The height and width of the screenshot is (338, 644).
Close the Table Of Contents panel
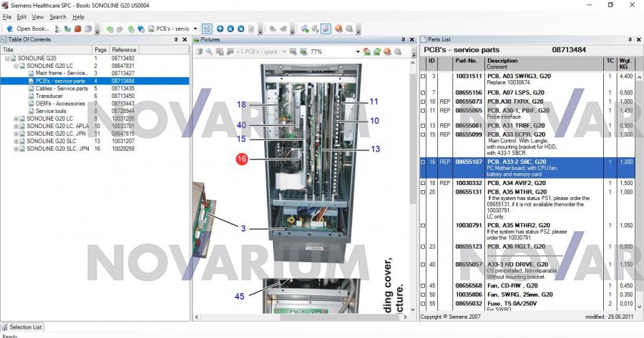point(185,39)
